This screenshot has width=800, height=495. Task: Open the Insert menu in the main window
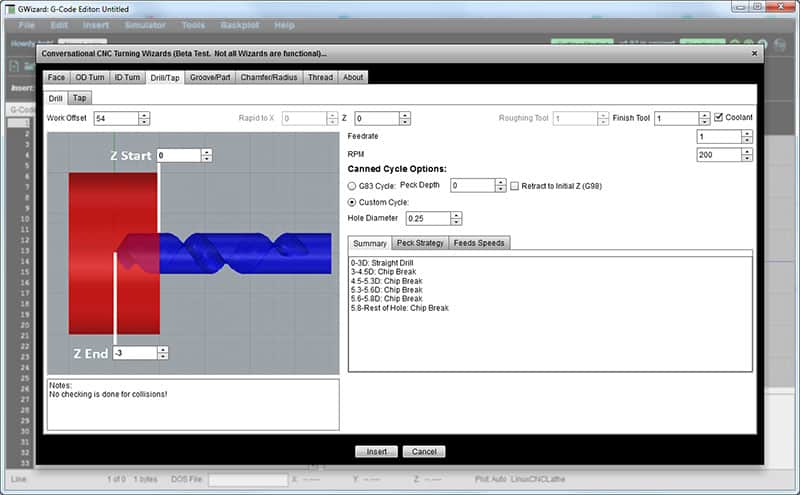click(x=96, y=25)
